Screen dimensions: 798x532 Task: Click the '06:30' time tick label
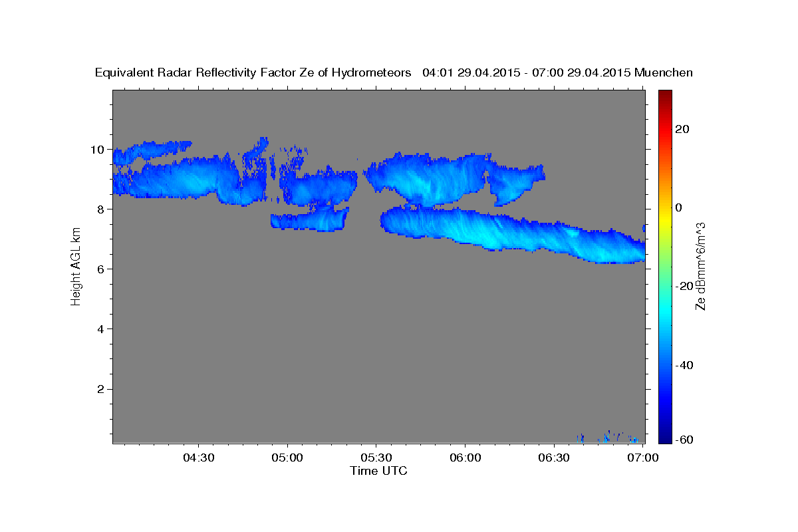tap(553, 458)
